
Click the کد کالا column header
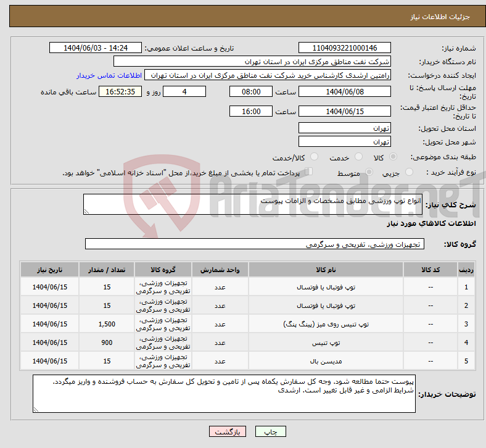[x=430, y=270]
